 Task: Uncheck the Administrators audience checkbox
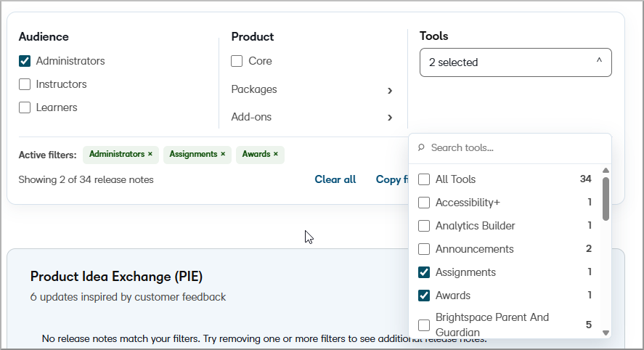point(25,61)
